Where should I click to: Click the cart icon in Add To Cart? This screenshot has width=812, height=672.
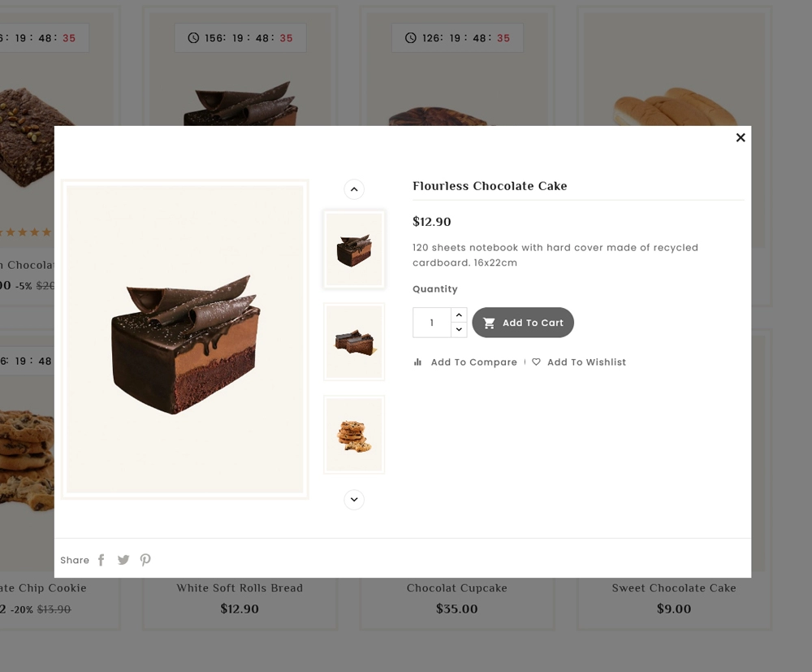(x=489, y=323)
